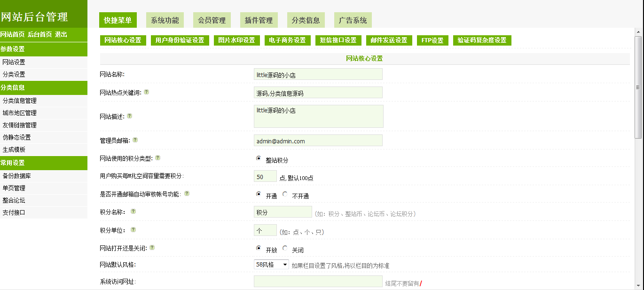The width and height of the screenshot is (644, 290).
Task: Click the 管理员邮箱 input field
Action: pyautogui.click(x=318, y=141)
